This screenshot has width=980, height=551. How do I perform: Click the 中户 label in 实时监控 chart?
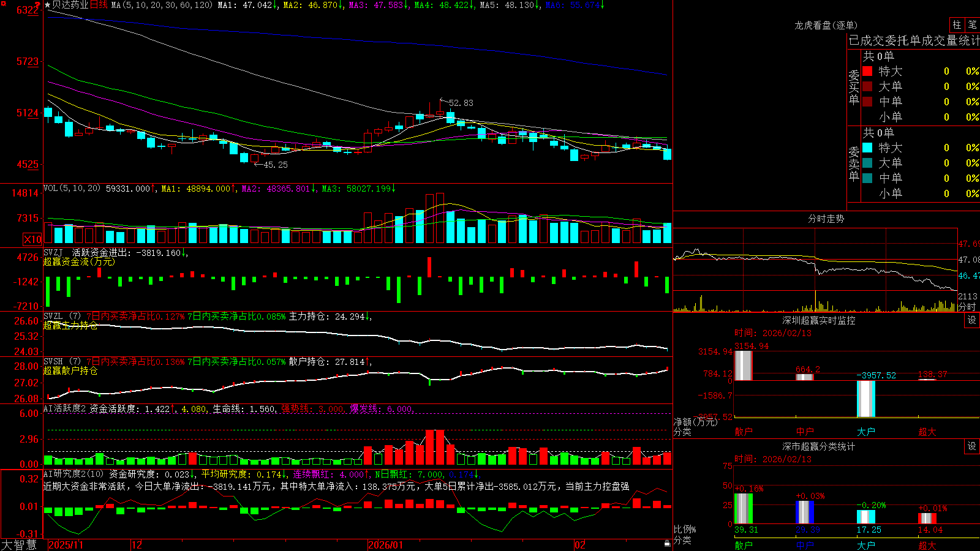coord(804,432)
